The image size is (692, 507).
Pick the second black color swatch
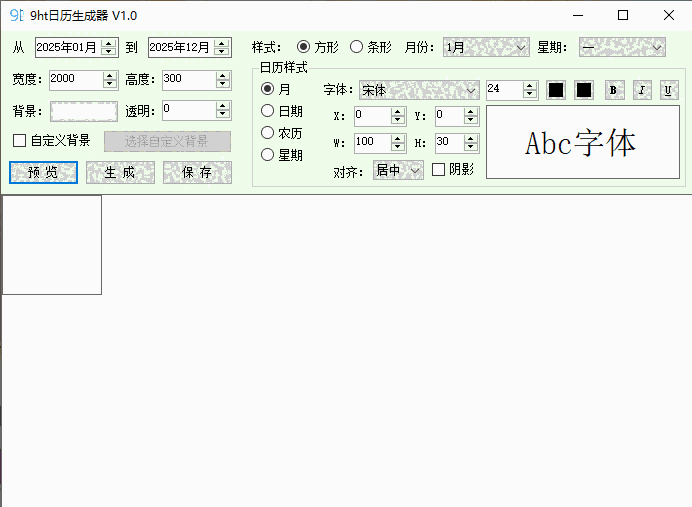click(583, 90)
